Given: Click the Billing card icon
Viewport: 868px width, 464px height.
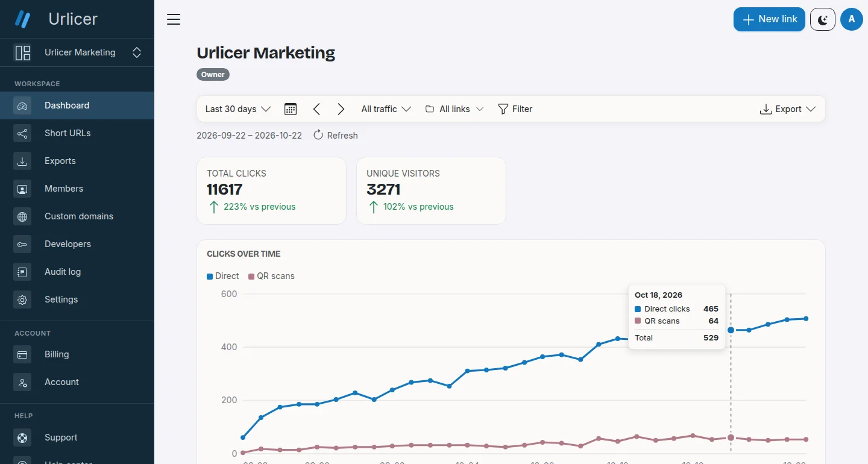Looking at the screenshot, I should (x=22, y=354).
